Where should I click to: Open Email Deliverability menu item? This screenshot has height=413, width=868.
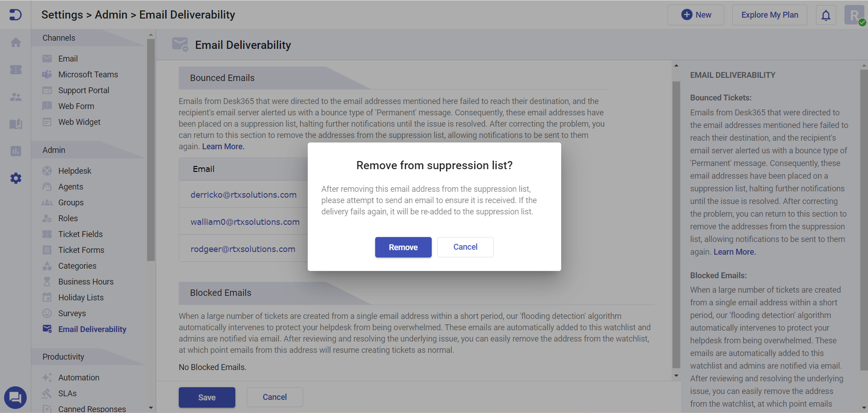tap(92, 329)
